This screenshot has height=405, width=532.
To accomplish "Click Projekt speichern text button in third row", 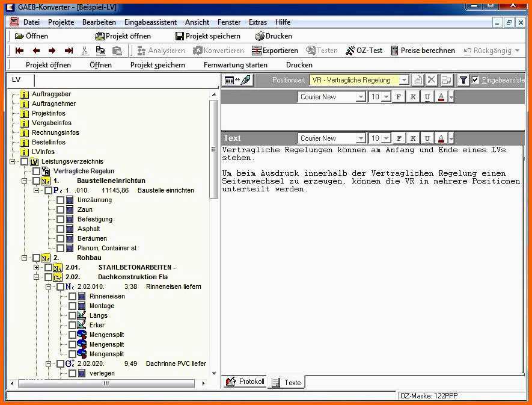I will coord(157,65).
